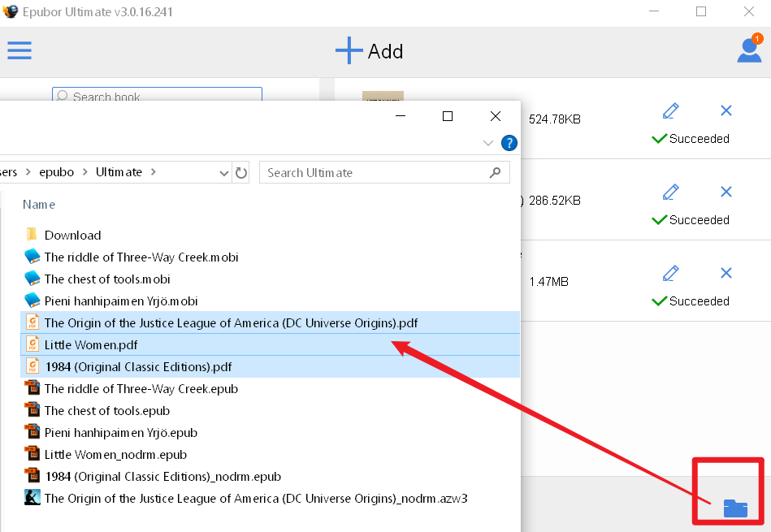Select The riddle of Three-Way Creek.epub
This screenshot has width=771, height=532.
point(141,389)
